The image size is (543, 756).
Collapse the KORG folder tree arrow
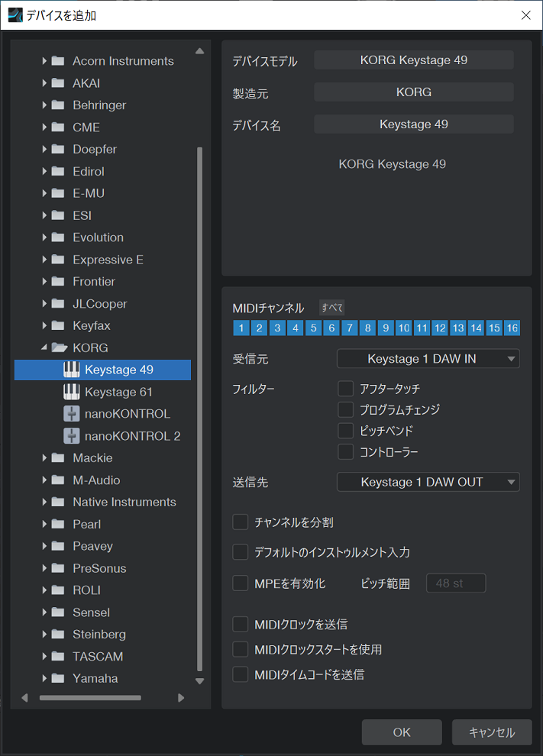tap(44, 347)
